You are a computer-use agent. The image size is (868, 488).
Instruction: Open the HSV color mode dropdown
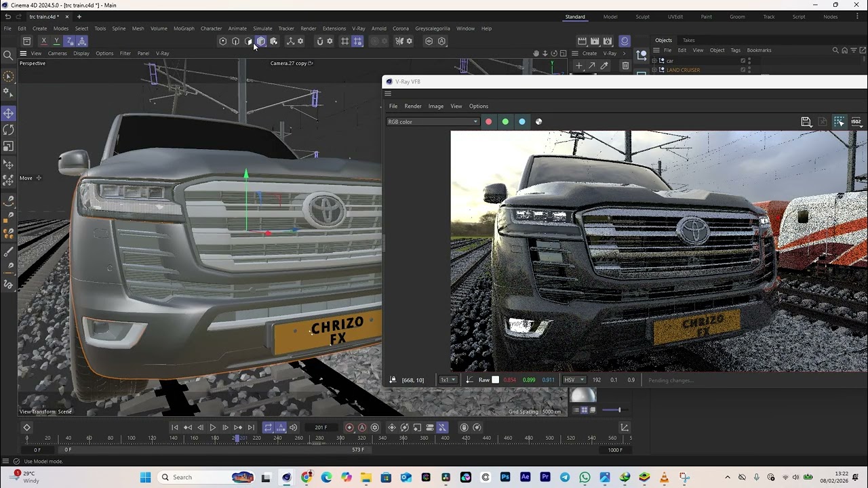574,380
